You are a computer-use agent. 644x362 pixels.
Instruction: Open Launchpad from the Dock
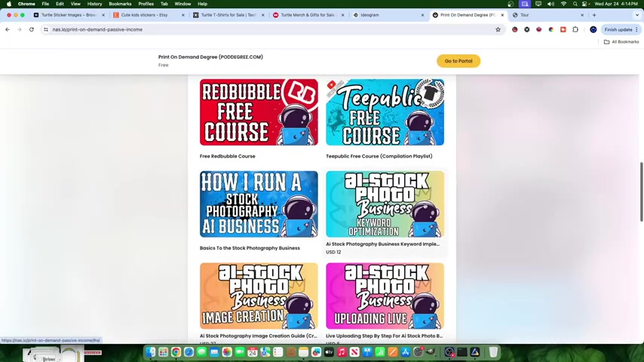[164, 352]
